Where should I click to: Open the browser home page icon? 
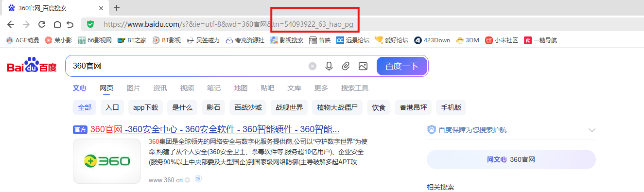[x=57, y=24]
